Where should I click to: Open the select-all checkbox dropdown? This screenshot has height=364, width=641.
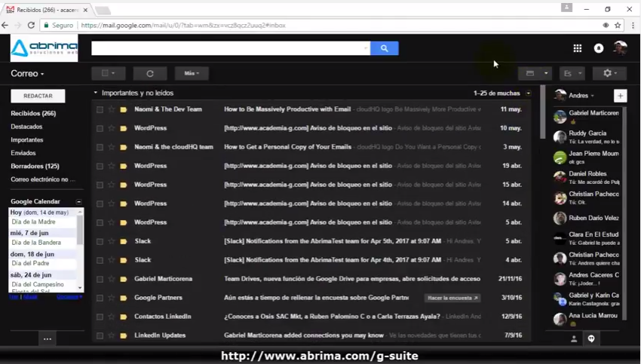click(109, 73)
